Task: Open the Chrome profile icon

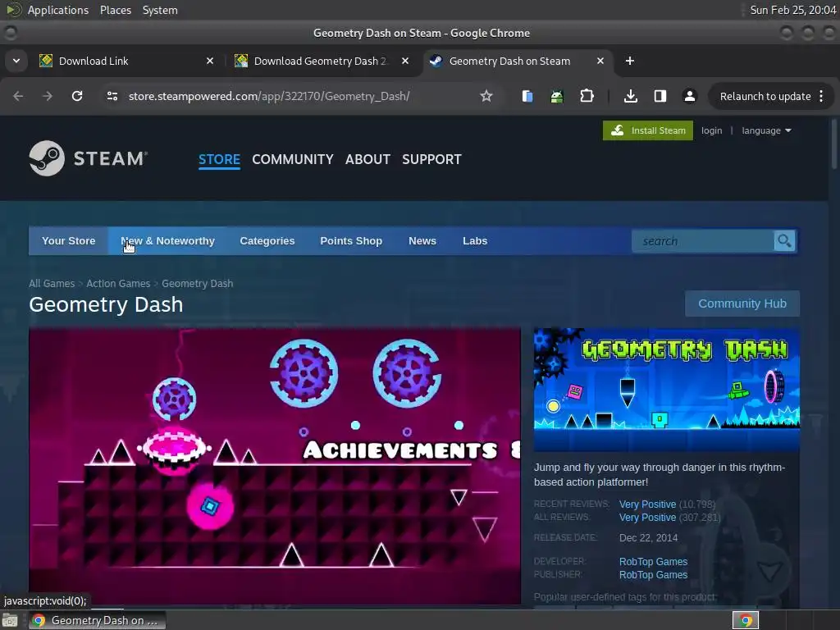Action: point(689,96)
